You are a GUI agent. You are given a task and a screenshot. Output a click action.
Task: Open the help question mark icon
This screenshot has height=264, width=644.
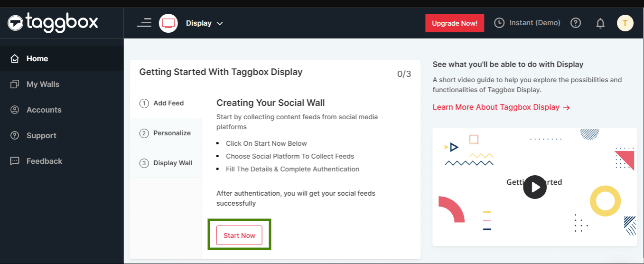pos(576,23)
